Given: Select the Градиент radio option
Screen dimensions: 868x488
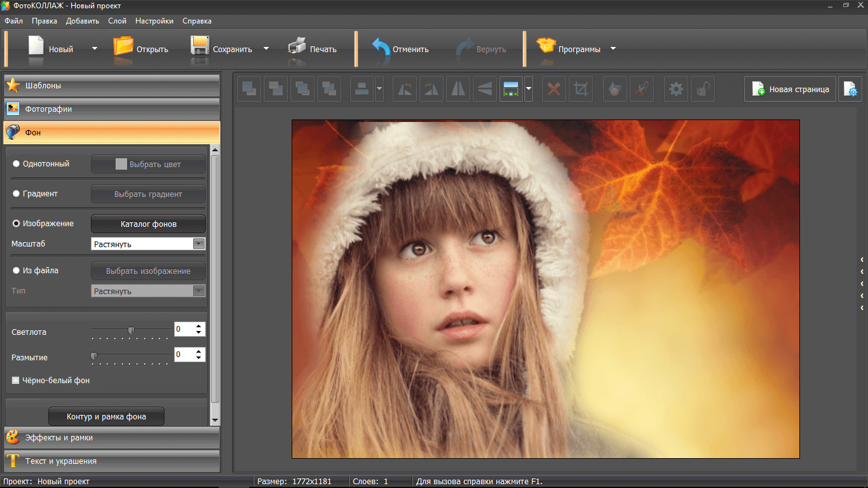Looking at the screenshot, I should point(17,194).
